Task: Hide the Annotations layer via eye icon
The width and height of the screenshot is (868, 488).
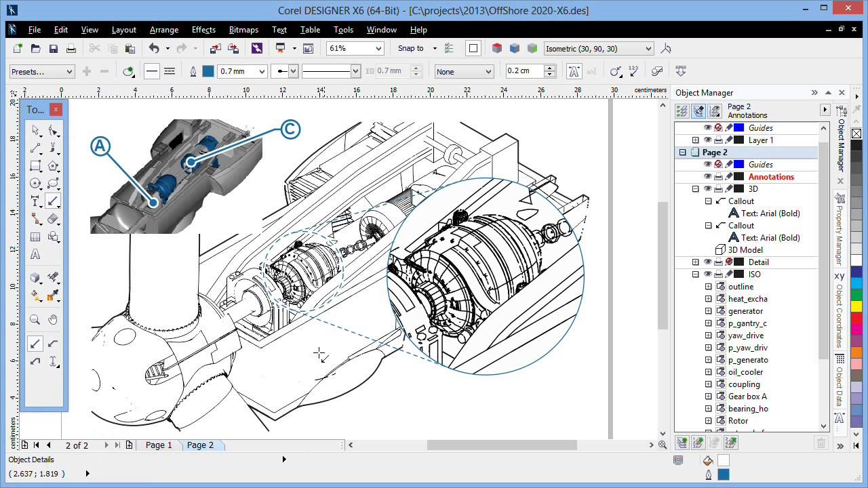Action: 707,177
